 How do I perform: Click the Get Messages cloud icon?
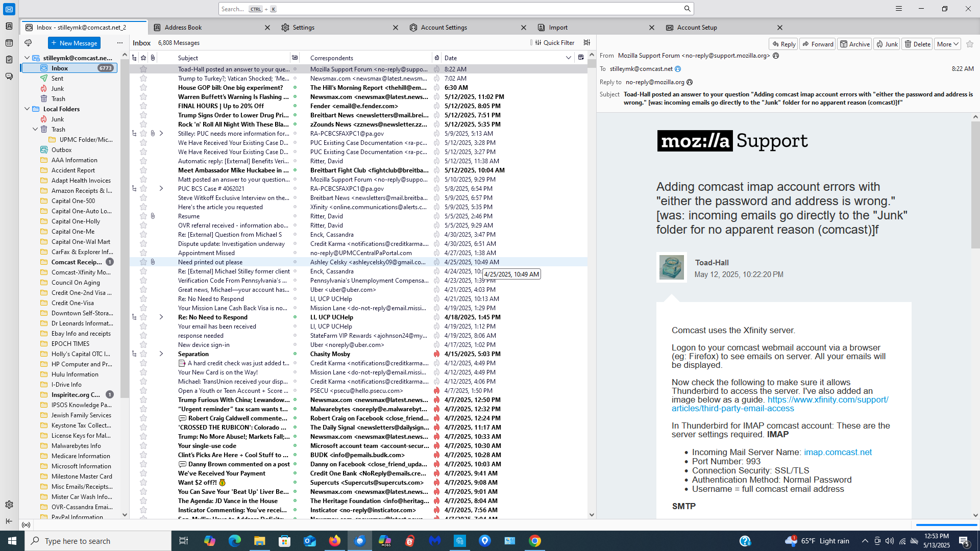[x=28, y=43]
